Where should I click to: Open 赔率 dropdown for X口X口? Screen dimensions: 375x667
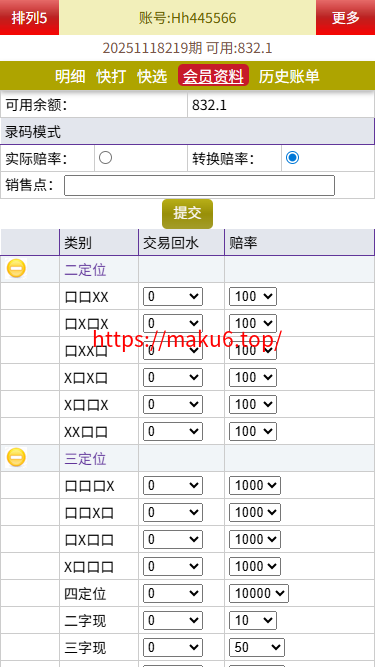click(x=253, y=377)
